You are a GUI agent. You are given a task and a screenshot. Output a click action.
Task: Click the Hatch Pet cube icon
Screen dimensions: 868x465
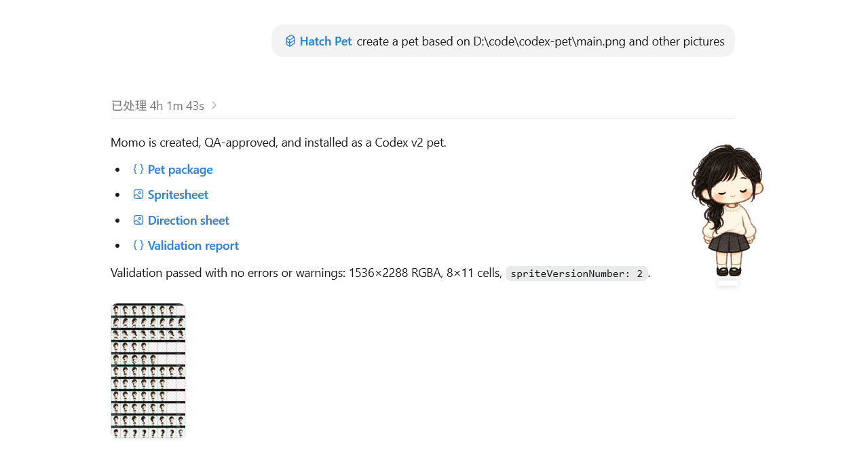tap(290, 41)
